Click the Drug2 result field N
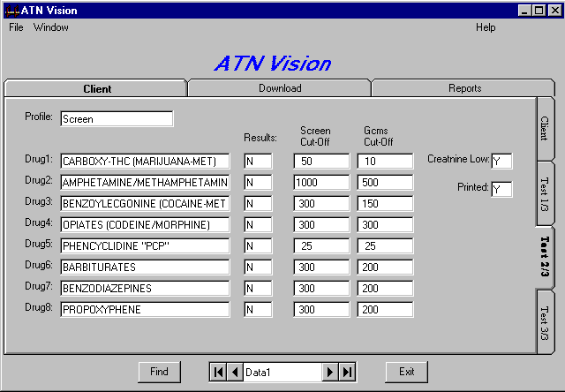565x392 pixels. coord(258,182)
